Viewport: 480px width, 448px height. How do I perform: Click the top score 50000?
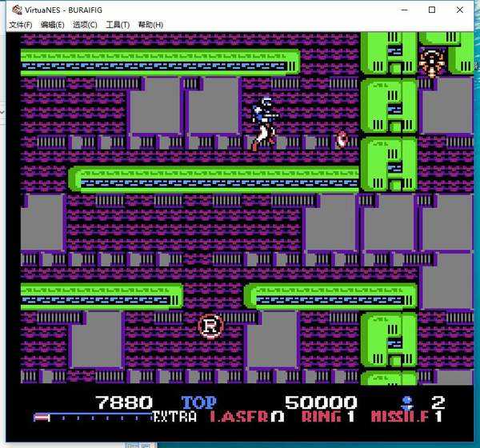tap(321, 402)
